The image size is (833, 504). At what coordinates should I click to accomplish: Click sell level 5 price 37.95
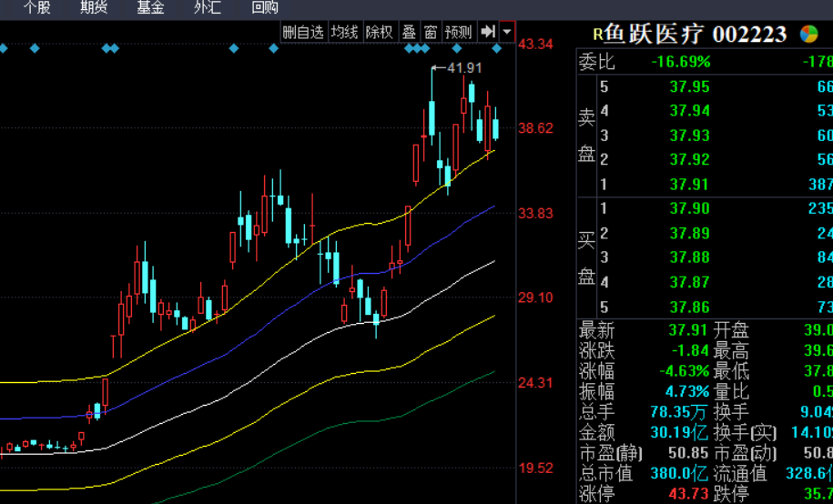click(x=689, y=86)
